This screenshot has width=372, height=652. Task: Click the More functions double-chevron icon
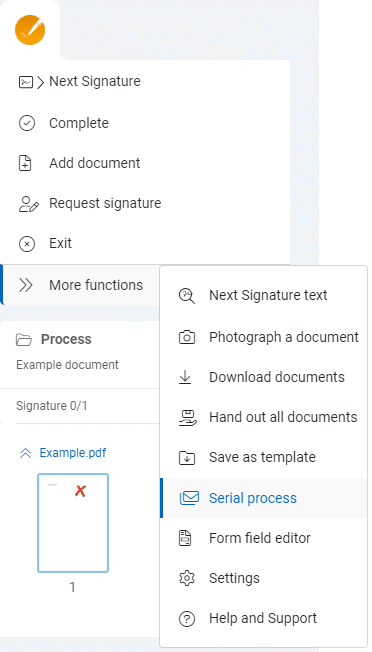[26, 285]
